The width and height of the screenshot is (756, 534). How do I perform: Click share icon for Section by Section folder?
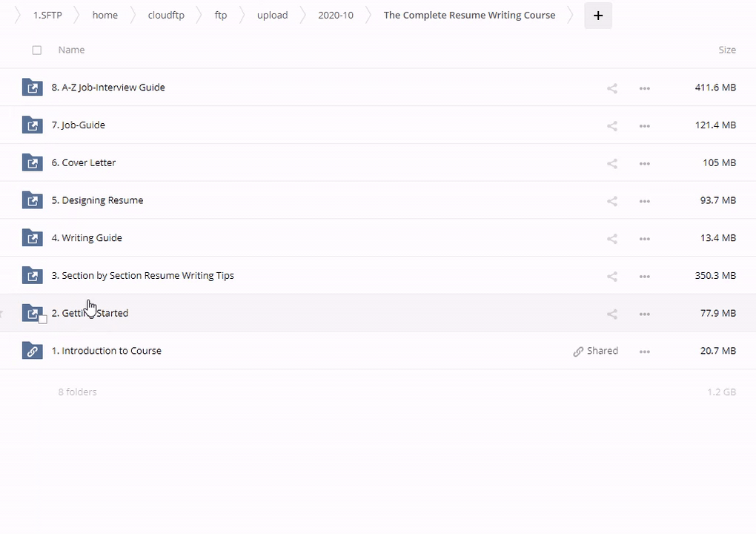coord(611,276)
